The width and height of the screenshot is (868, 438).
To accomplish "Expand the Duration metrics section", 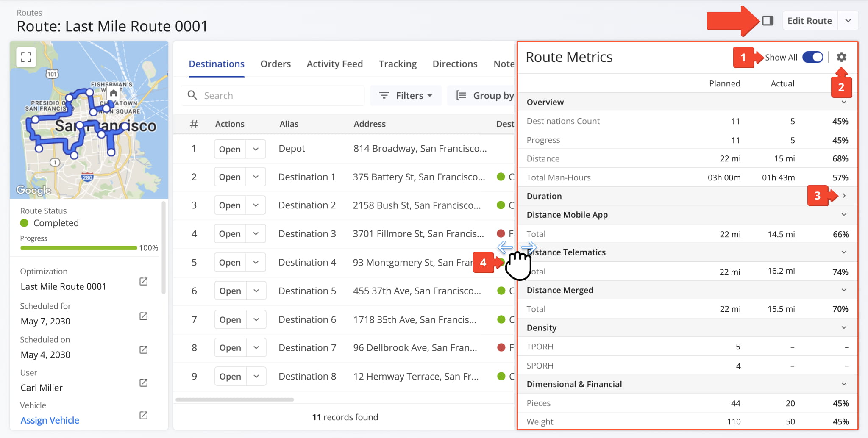I will click(844, 196).
